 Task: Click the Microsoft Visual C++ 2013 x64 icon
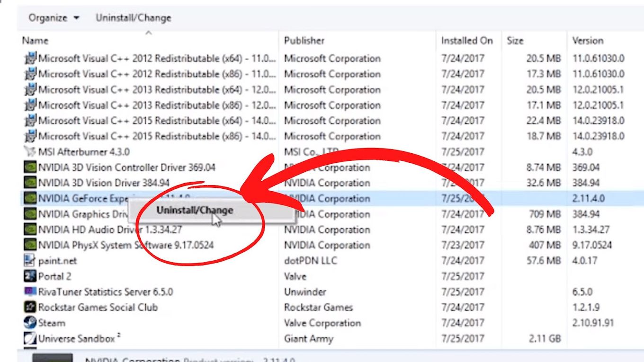30,90
